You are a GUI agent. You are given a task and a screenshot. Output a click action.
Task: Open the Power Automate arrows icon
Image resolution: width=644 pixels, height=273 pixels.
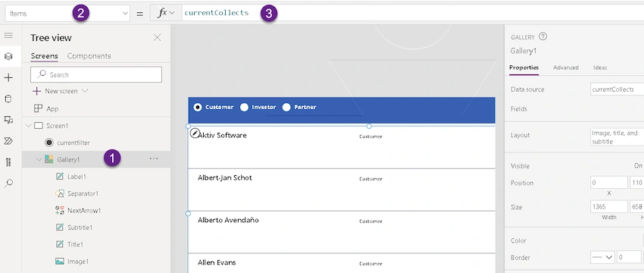click(x=8, y=141)
